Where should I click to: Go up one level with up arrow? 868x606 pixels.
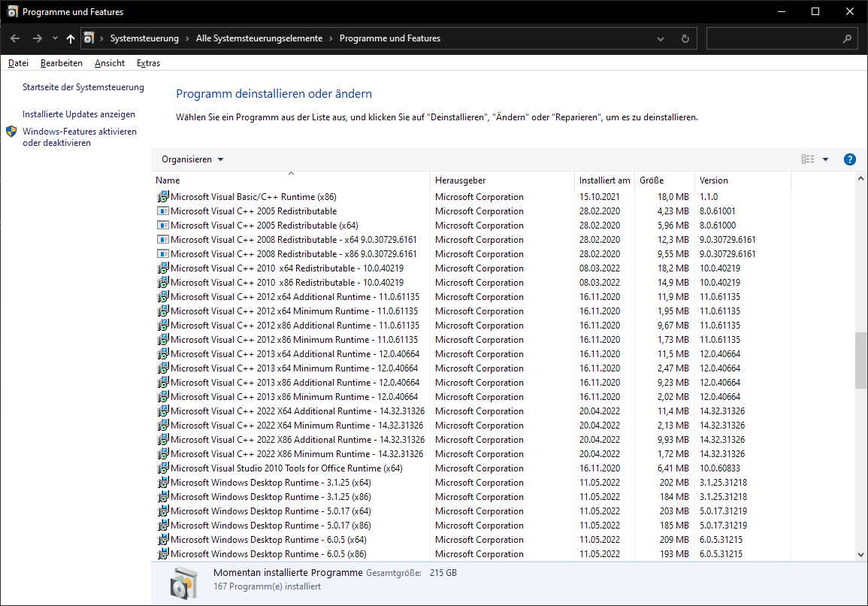click(x=71, y=38)
